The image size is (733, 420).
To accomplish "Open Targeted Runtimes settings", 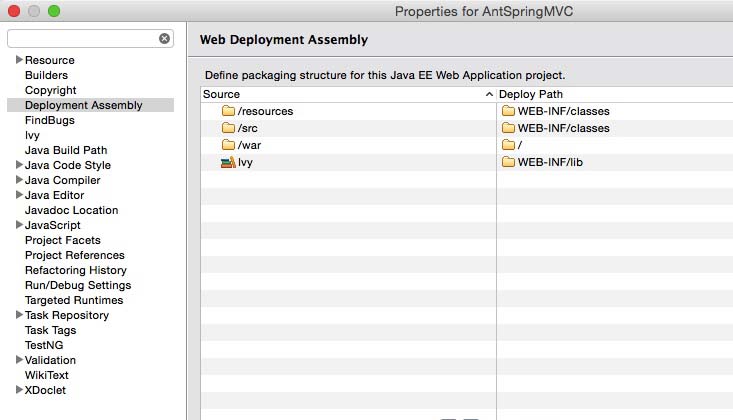I will [x=74, y=300].
